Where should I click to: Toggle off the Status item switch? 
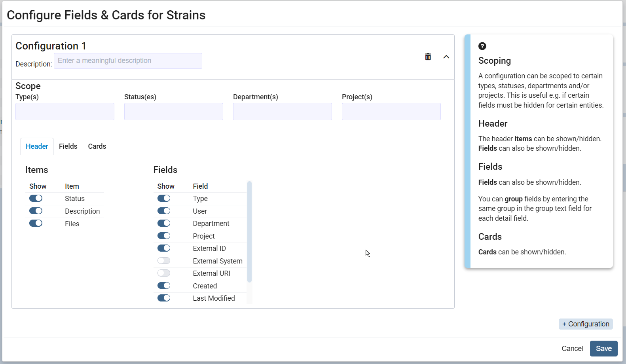[36, 198]
